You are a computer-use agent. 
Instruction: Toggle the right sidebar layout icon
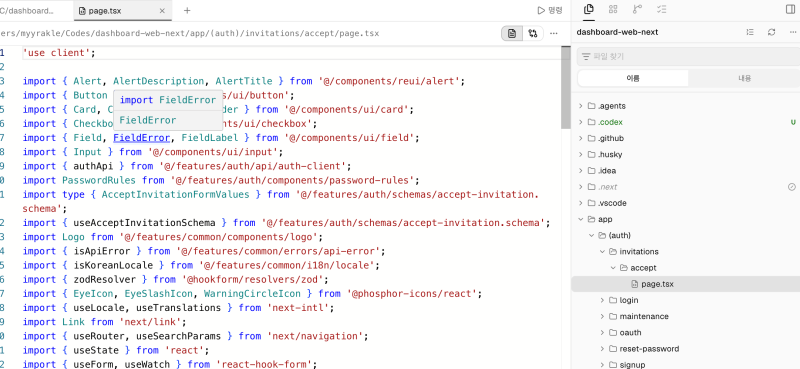790,9
